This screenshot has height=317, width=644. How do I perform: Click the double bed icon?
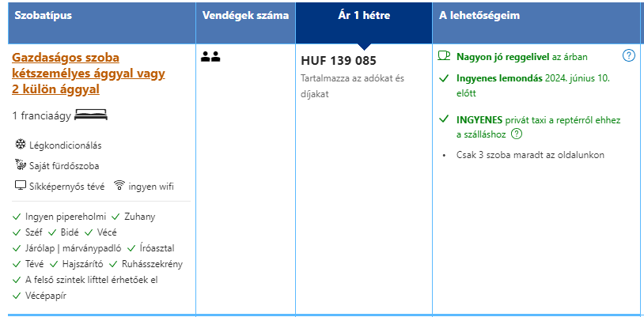pyautogui.click(x=90, y=115)
